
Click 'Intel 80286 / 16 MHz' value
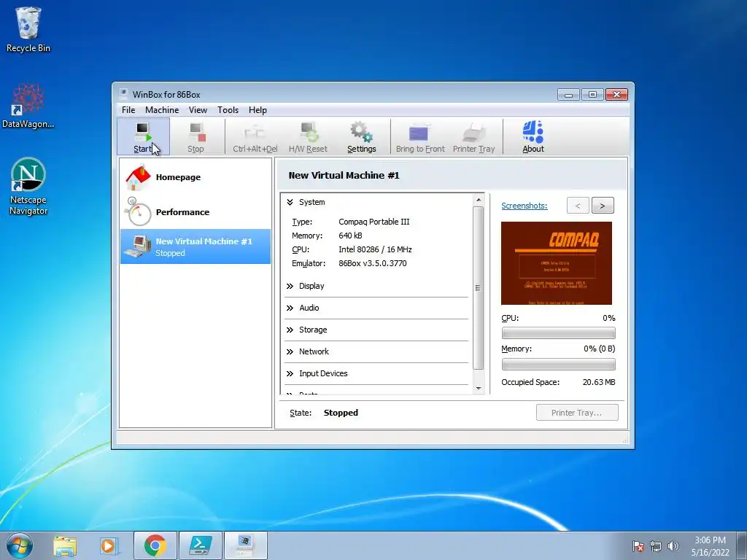[x=375, y=249]
